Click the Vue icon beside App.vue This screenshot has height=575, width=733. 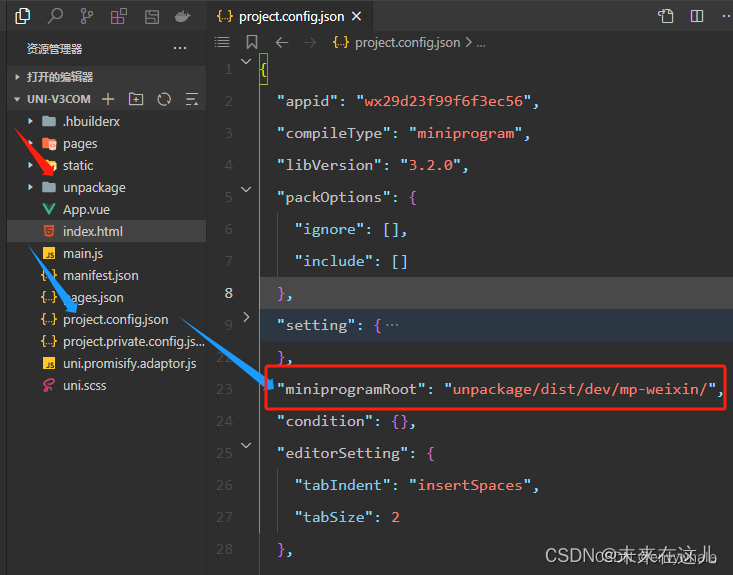(x=49, y=209)
